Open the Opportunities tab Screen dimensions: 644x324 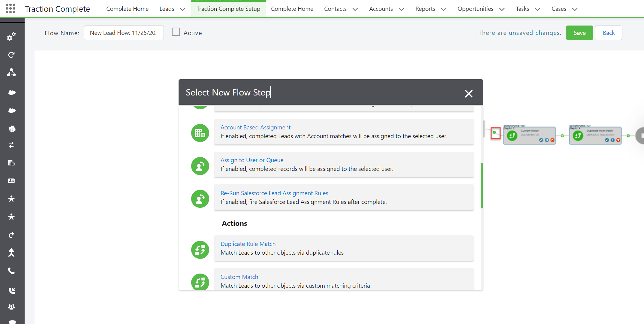pos(475,9)
